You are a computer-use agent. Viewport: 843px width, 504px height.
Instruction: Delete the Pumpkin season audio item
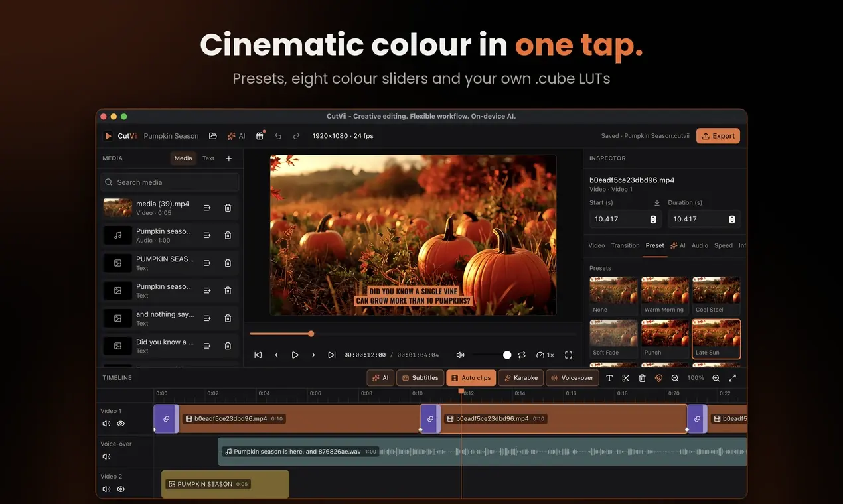(228, 235)
